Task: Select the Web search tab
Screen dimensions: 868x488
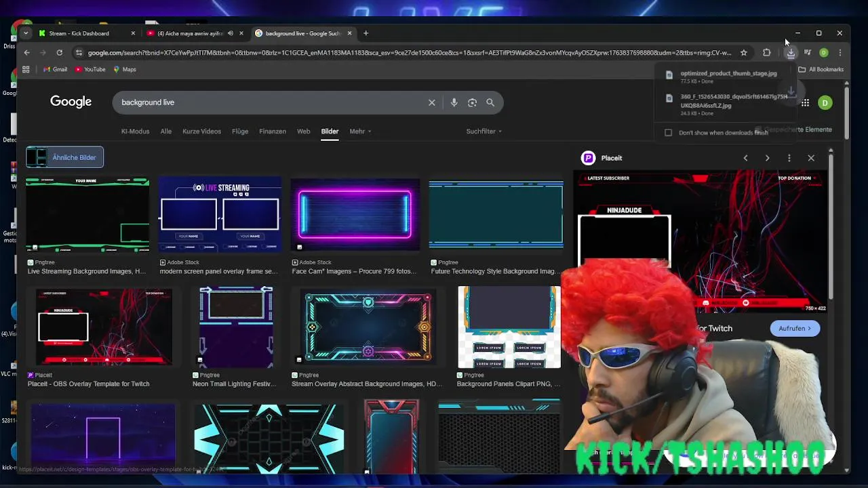Action: pyautogui.click(x=303, y=131)
